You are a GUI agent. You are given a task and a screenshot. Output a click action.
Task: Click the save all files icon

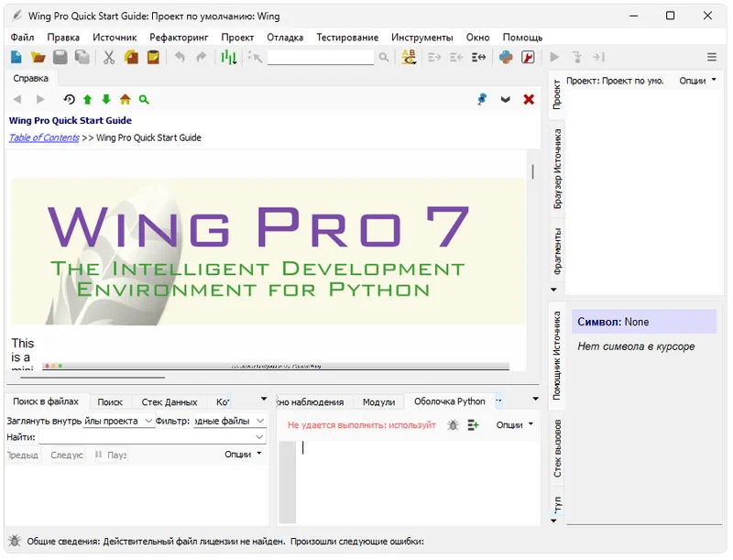coord(82,57)
